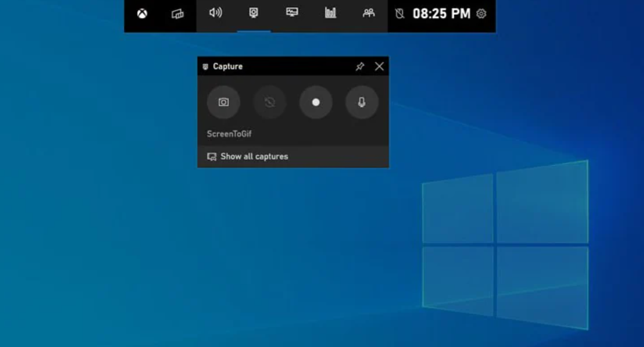Start recording with the record button
644x347 pixels.
pyautogui.click(x=316, y=103)
